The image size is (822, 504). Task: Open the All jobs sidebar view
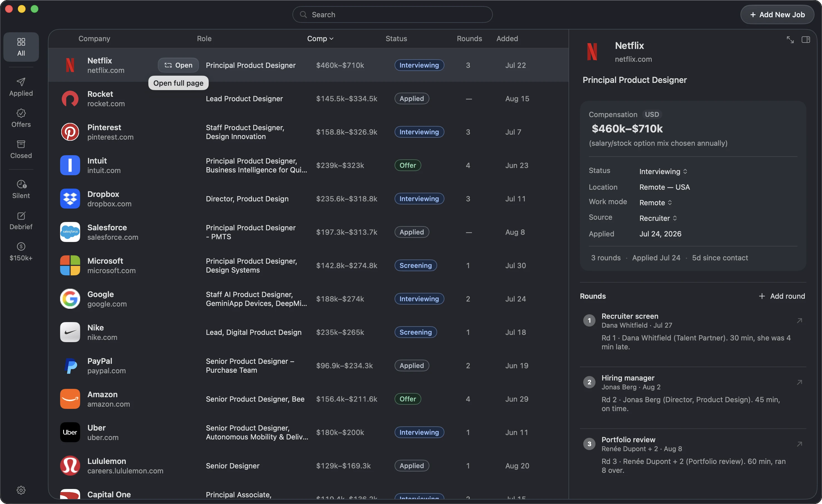click(21, 47)
